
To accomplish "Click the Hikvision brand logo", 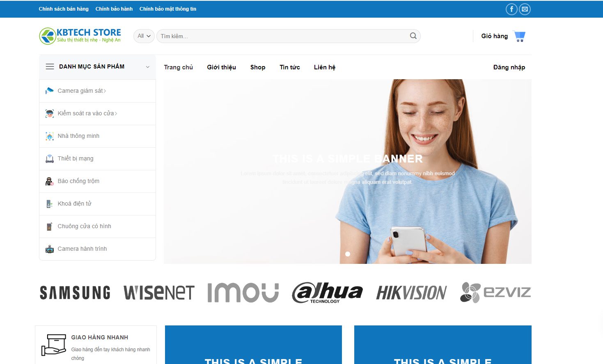I will click(x=411, y=293).
